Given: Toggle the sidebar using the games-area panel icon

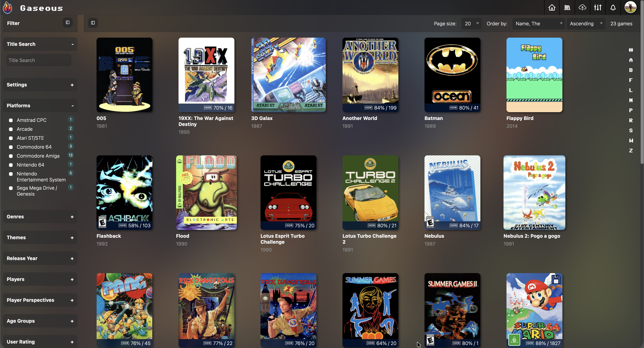Looking at the screenshot, I should pyautogui.click(x=93, y=23).
